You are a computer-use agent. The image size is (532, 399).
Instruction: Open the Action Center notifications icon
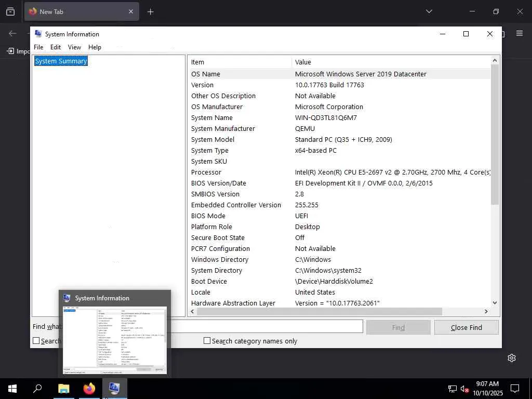(515, 389)
